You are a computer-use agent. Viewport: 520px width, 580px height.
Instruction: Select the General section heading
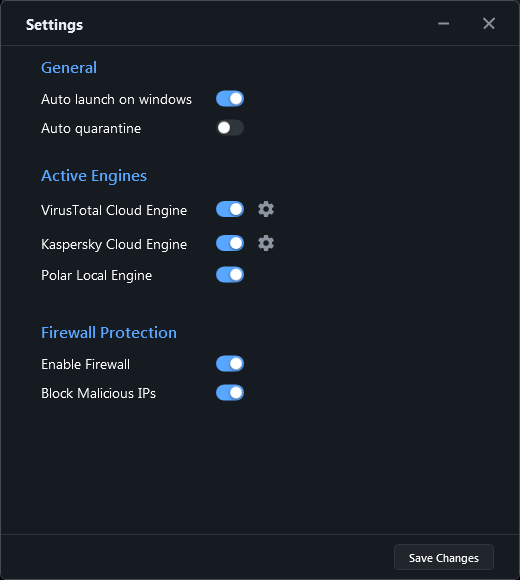[69, 68]
